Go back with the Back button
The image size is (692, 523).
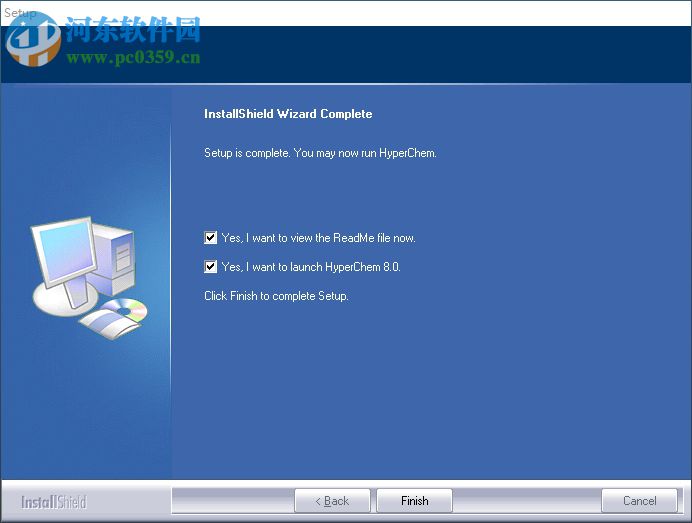click(x=332, y=501)
